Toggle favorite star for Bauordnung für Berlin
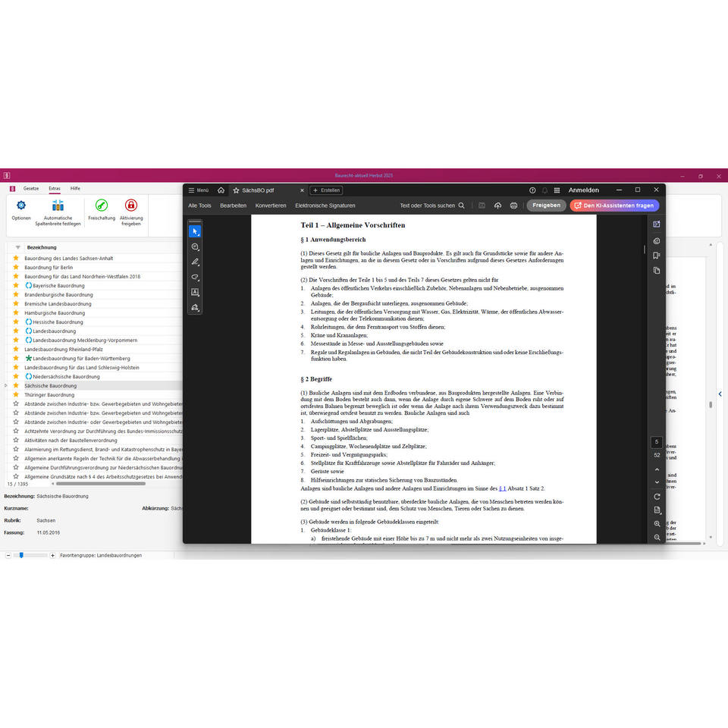 point(16,268)
